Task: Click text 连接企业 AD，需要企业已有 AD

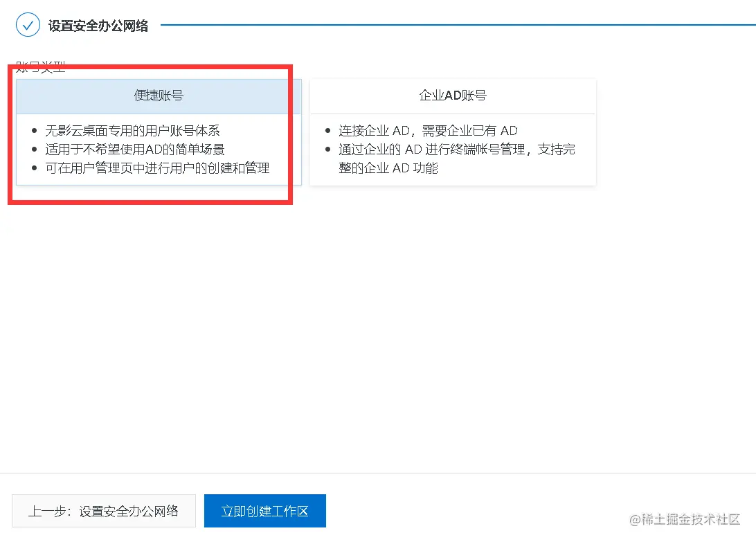Action: pos(428,131)
